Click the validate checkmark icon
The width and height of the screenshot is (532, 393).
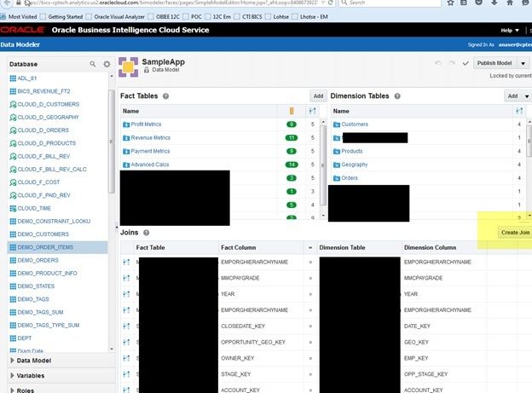pyautogui.click(x=465, y=63)
